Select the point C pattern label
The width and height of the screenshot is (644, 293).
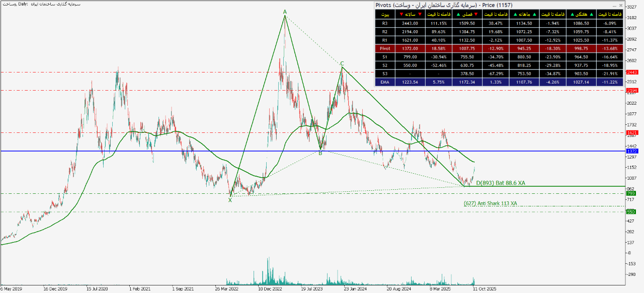tap(342, 63)
